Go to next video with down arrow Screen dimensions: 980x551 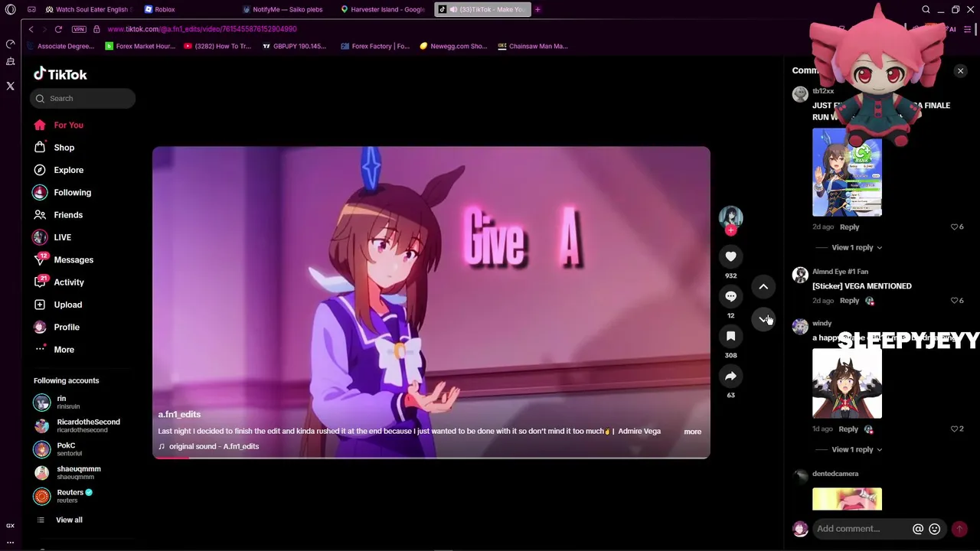pos(763,319)
